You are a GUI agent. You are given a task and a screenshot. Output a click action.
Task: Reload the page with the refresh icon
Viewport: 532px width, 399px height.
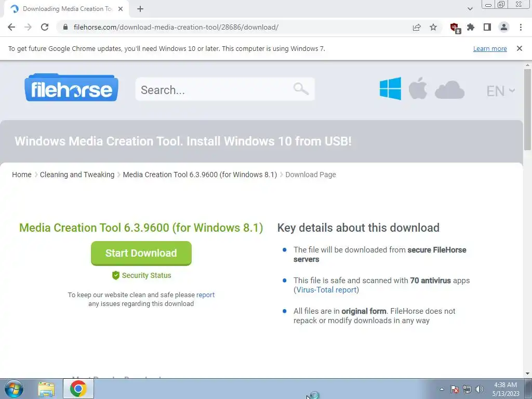(45, 27)
